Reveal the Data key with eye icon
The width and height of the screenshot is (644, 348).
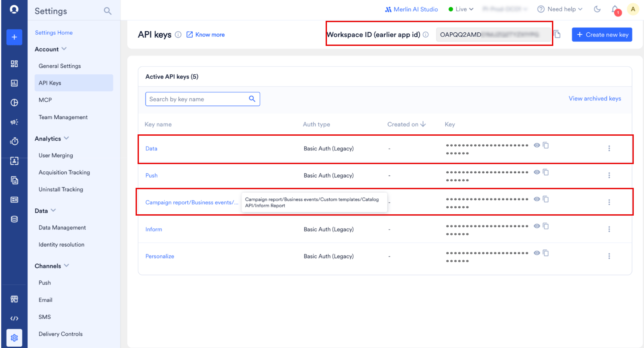pyautogui.click(x=537, y=145)
